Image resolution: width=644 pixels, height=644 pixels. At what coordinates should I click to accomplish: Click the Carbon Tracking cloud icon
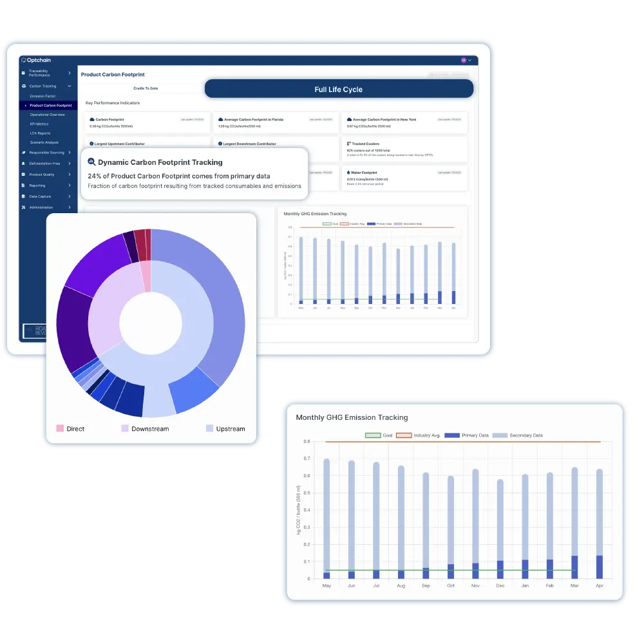tap(24, 86)
